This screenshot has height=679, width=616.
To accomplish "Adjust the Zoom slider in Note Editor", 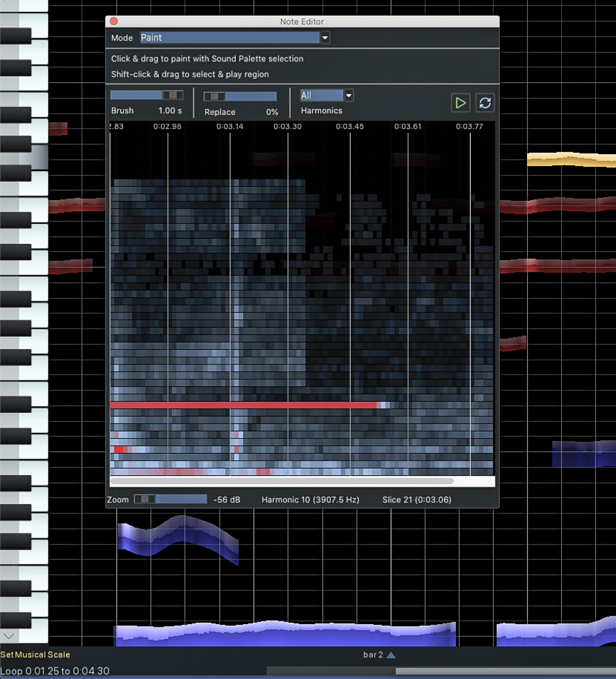I will [x=171, y=499].
